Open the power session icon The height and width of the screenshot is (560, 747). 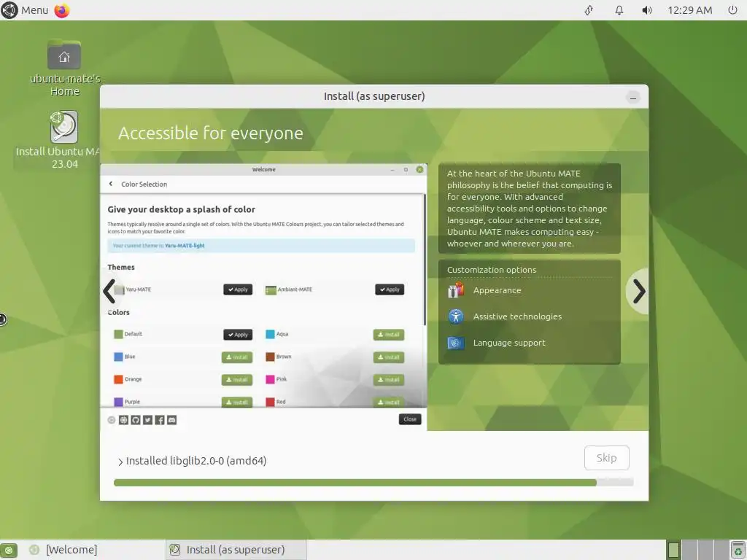pyautogui.click(x=732, y=10)
